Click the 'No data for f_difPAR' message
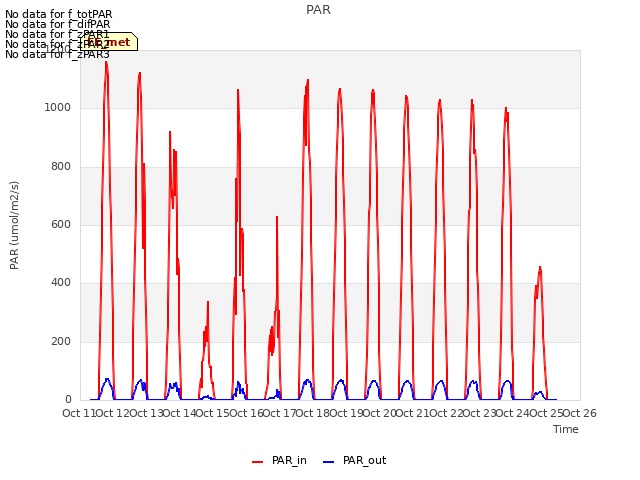 point(58,24)
